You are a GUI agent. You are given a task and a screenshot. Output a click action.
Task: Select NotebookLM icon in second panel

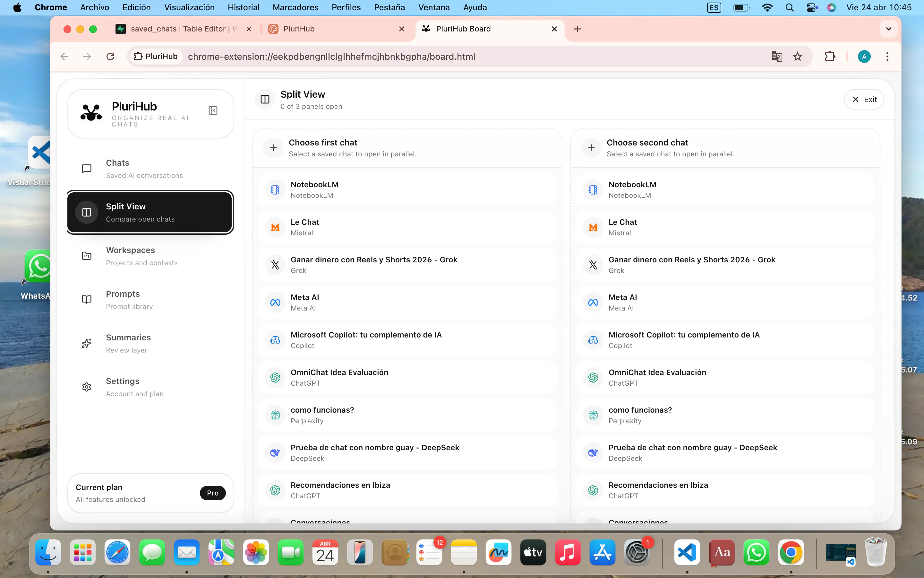593,189
